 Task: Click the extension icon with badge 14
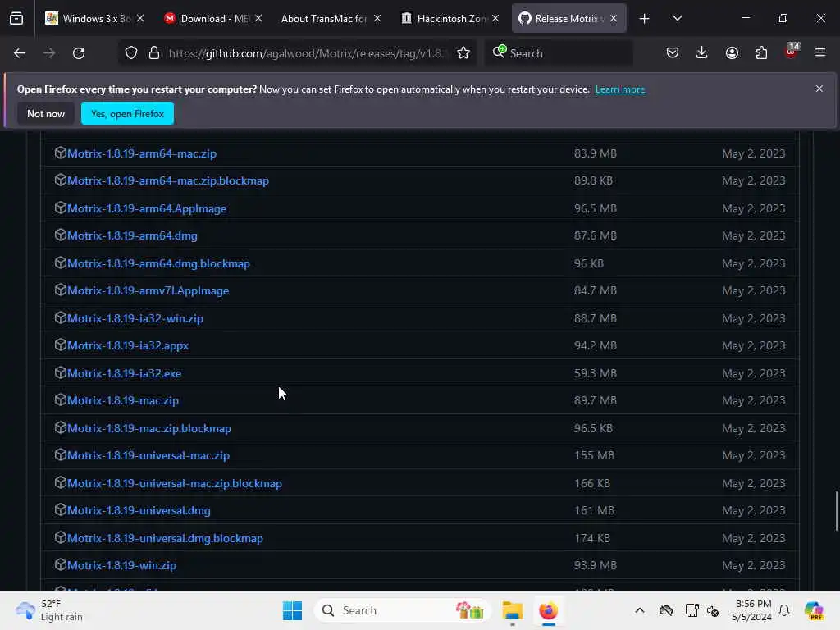pos(792,52)
